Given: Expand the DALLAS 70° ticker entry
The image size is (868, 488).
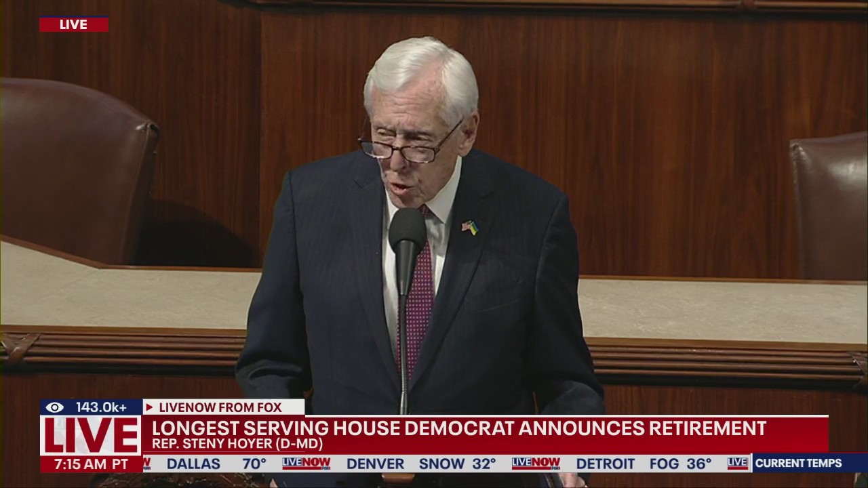Looking at the screenshot, I should [x=217, y=464].
